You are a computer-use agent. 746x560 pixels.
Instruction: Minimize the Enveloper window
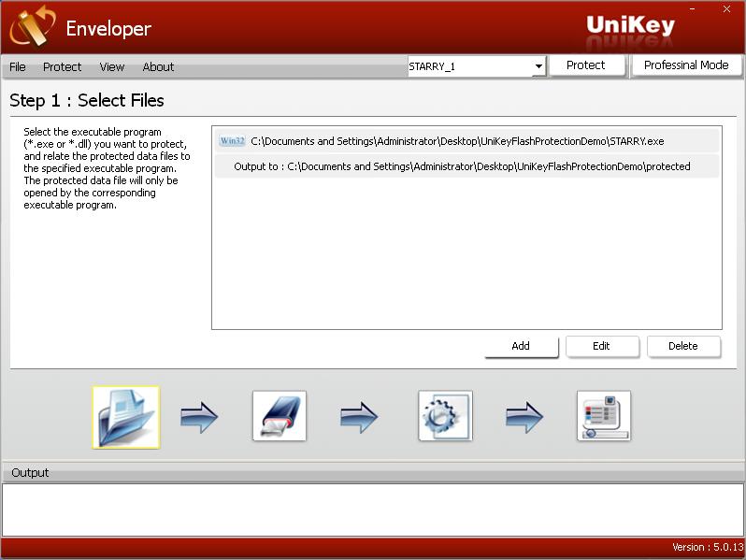[692, 9]
